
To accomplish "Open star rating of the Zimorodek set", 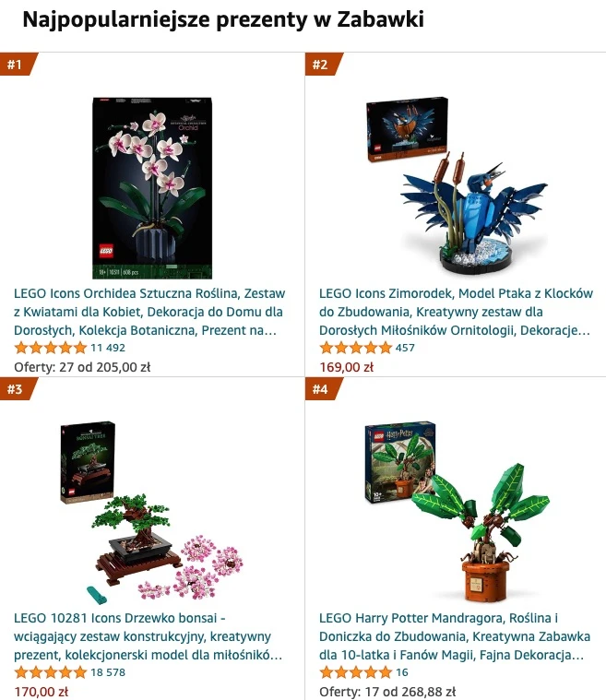I will tap(355, 348).
